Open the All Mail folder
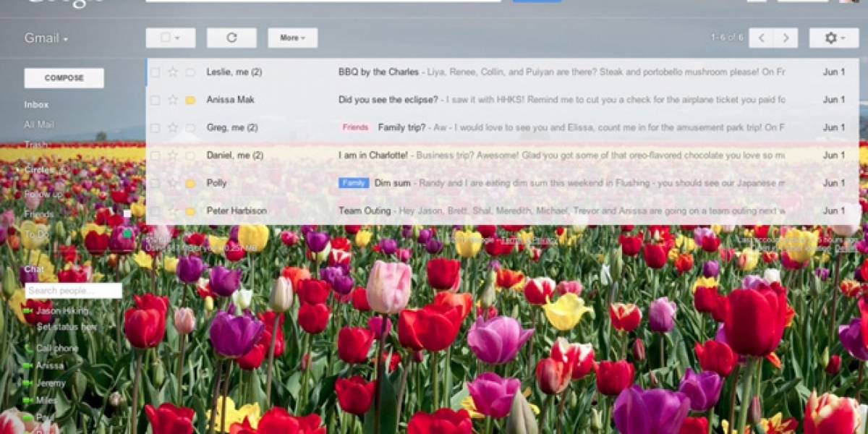 [x=39, y=124]
